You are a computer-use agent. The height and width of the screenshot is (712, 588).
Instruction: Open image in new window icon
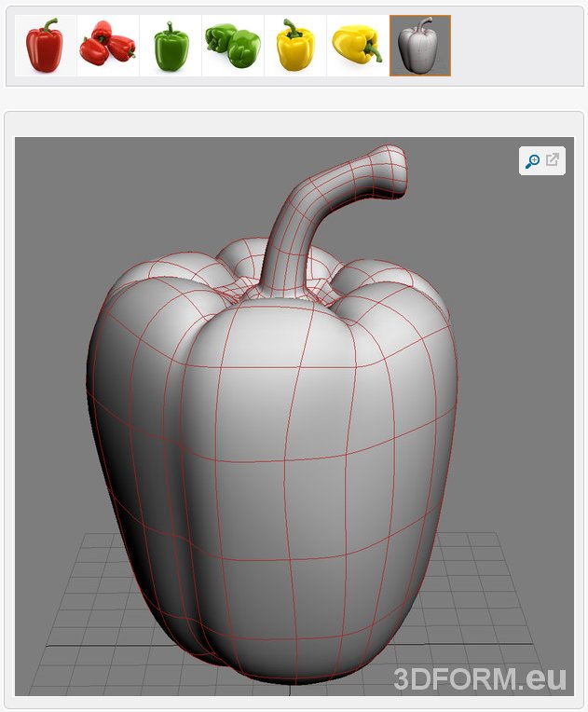pyautogui.click(x=553, y=160)
